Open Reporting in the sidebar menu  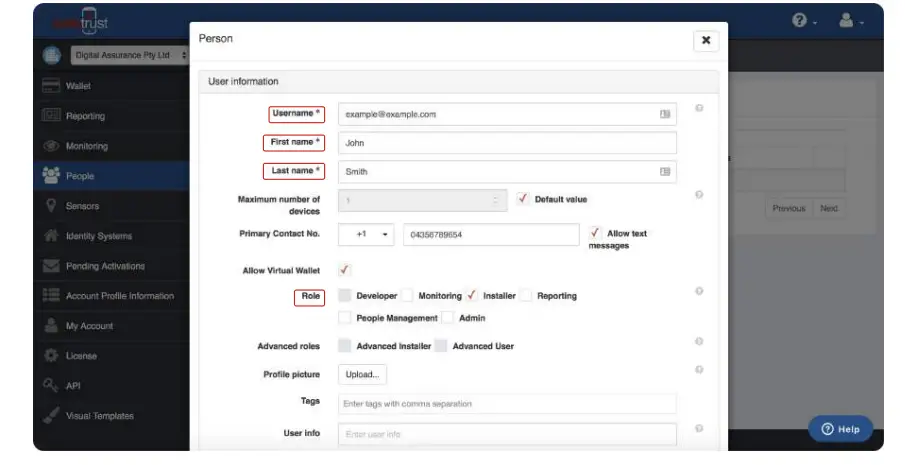pyautogui.click(x=85, y=116)
